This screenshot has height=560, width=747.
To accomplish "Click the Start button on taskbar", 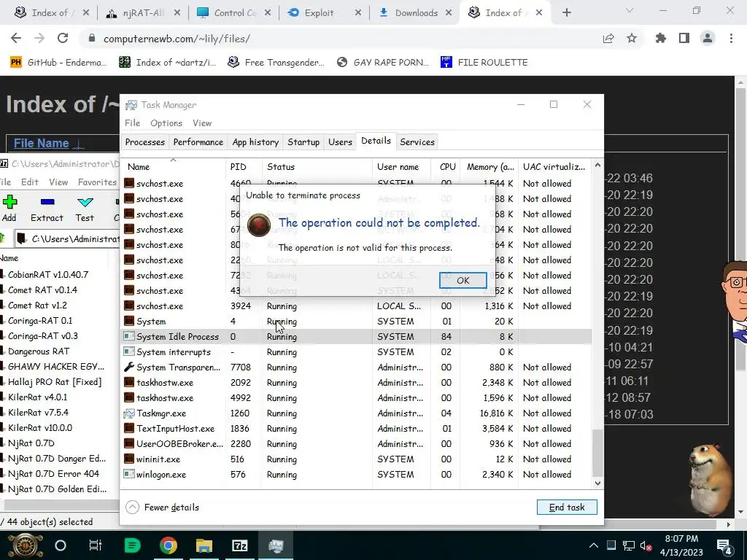I will 26,545.
